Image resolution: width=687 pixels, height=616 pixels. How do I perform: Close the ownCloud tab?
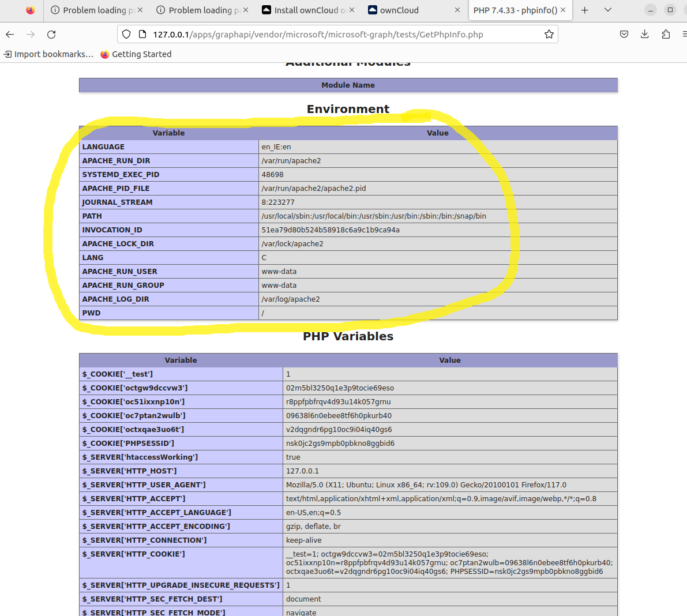click(x=457, y=10)
